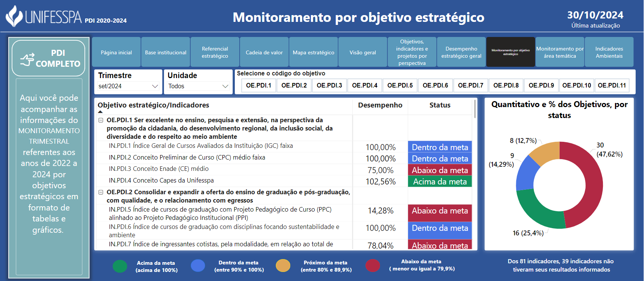Collapse the OE.PDI.2 objective row
The height and width of the screenshot is (281, 644).
point(101,192)
